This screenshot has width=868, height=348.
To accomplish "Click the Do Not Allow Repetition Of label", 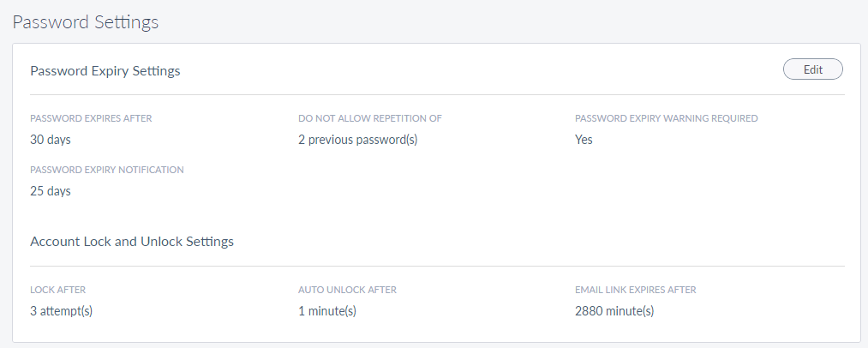I will click(x=370, y=118).
